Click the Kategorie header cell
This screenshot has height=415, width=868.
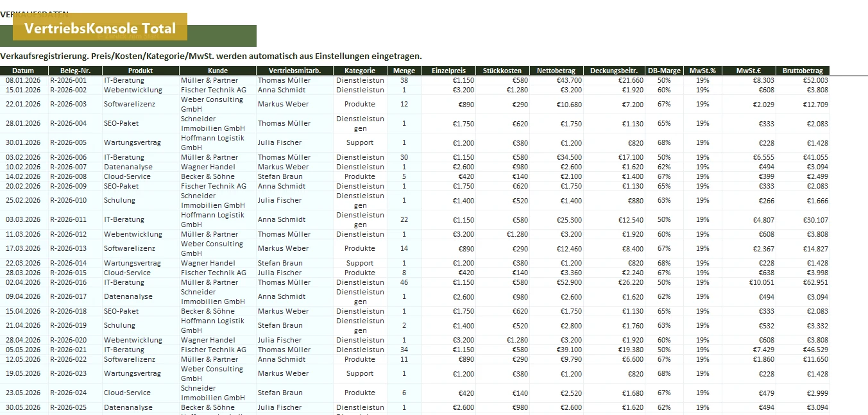(x=360, y=71)
